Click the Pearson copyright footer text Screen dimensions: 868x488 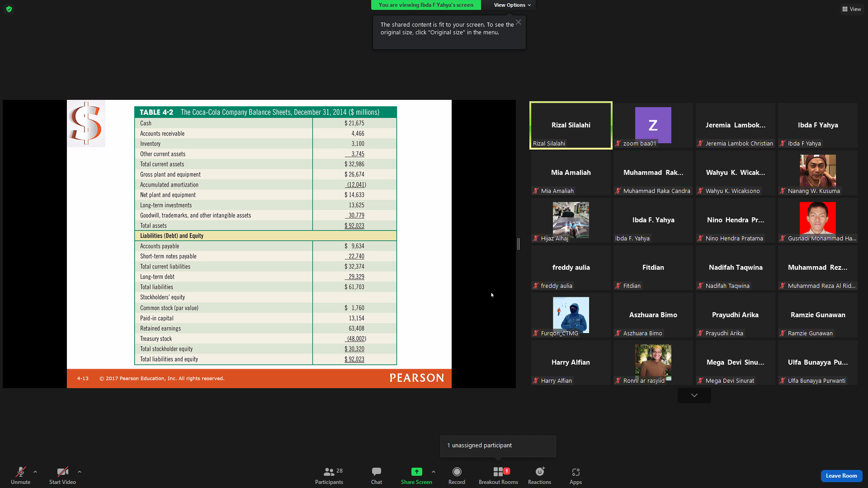pos(162,379)
